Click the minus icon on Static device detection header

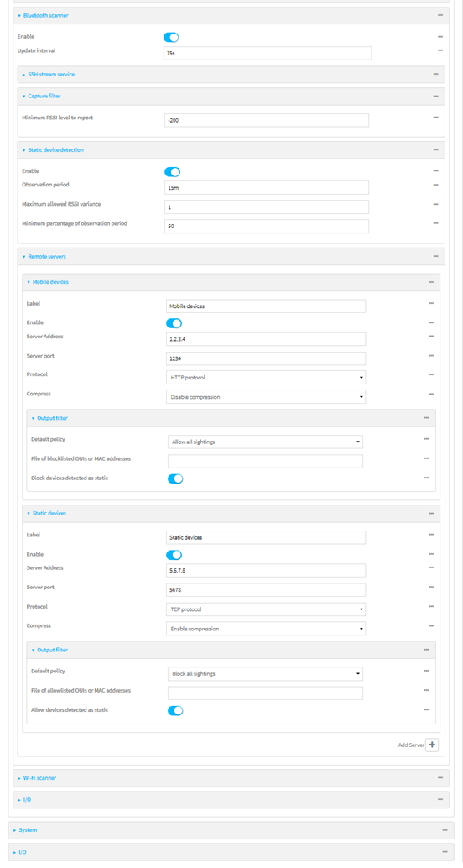436,149
